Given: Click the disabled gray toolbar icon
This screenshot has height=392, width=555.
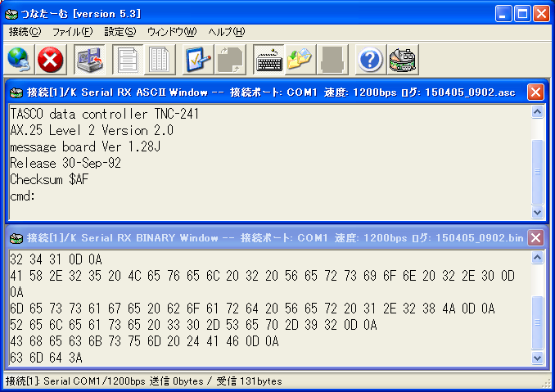Looking at the screenshot, I should click(332, 60).
